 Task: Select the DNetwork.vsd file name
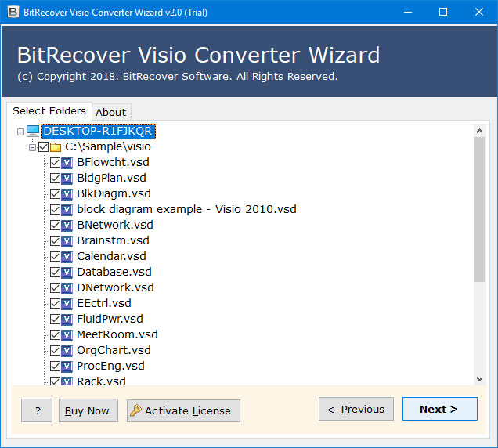pyautogui.click(x=115, y=287)
